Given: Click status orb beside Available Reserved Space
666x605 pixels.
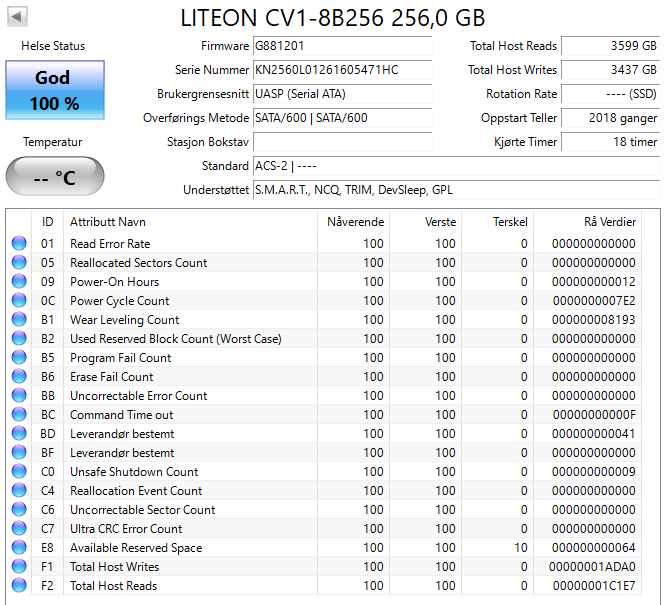Looking at the screenshot, I should coord(19,548).
